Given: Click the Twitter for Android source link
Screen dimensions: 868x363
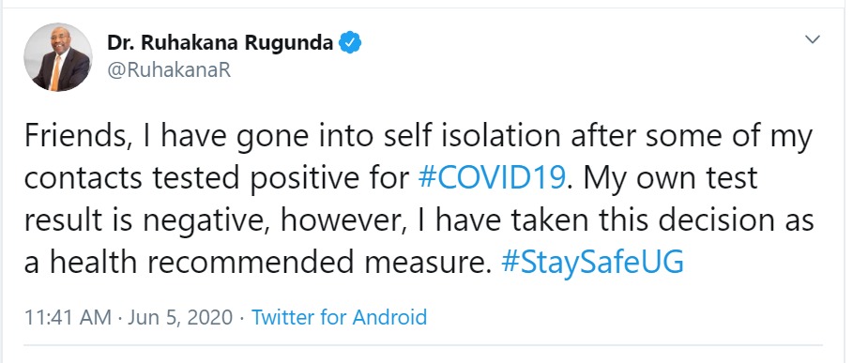Looking at the screenshot, I should point(340,318).
